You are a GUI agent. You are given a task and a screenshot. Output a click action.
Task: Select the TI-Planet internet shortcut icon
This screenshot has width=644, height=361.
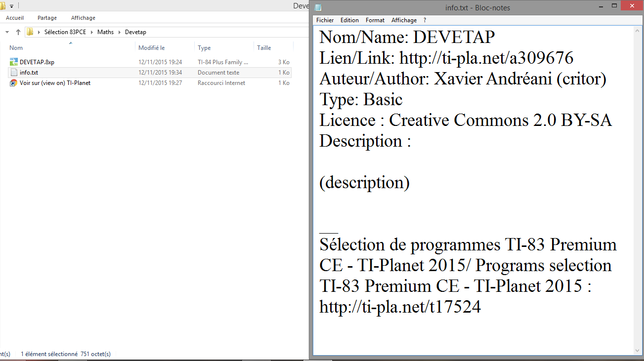click(14, 83)
